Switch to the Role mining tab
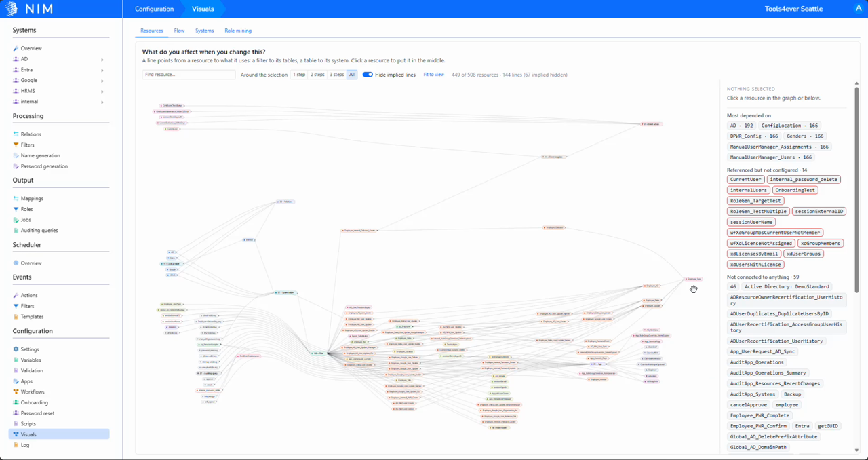Screen dimensions: 868x460 238,31
